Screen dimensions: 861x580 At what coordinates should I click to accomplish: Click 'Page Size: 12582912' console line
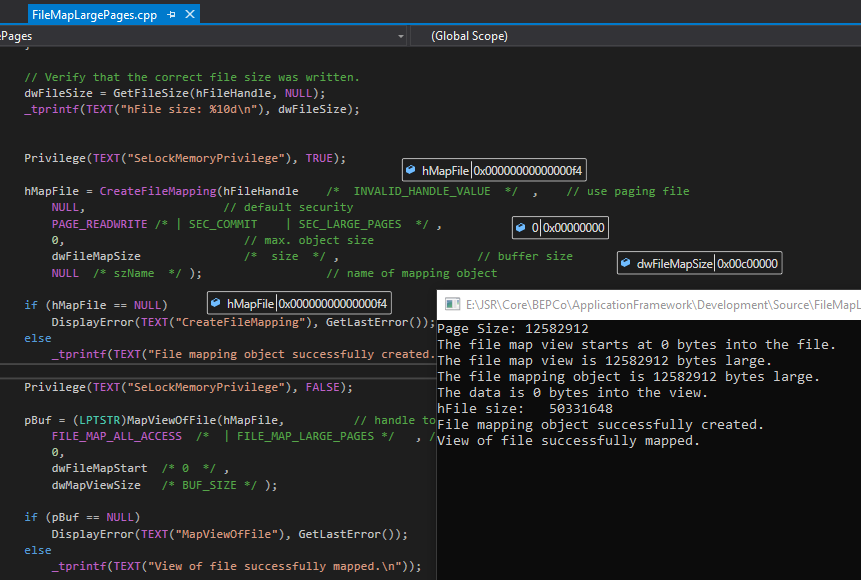(x=513, y=329)
